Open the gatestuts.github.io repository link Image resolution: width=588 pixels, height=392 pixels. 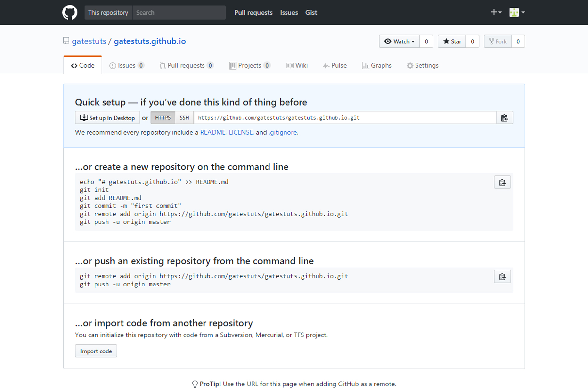[x=150, y=41]
